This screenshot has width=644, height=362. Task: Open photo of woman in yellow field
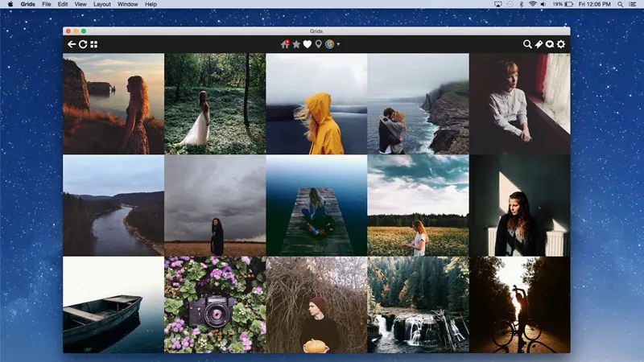click(x=418, y=206)
